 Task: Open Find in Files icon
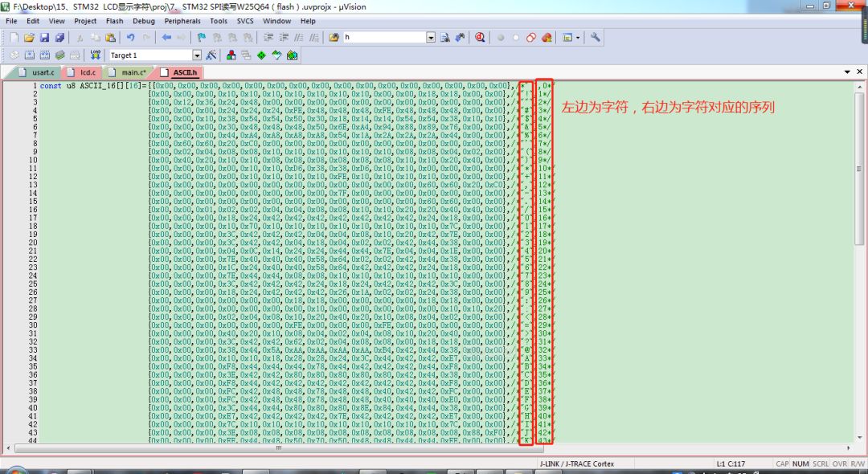[334, 38]
